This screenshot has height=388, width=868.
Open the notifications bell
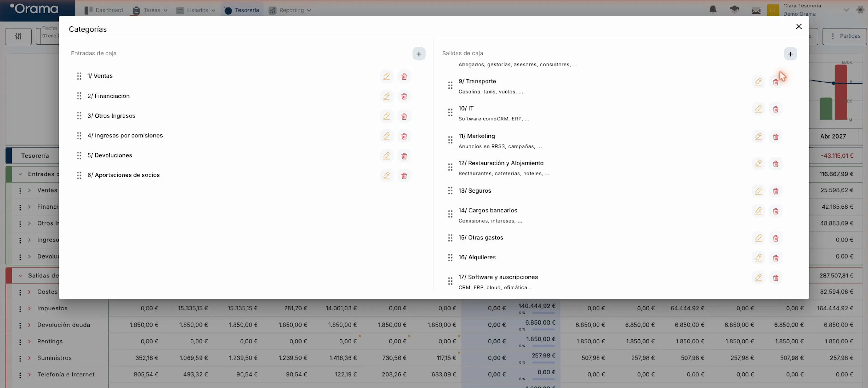click(x=713, y=9)
